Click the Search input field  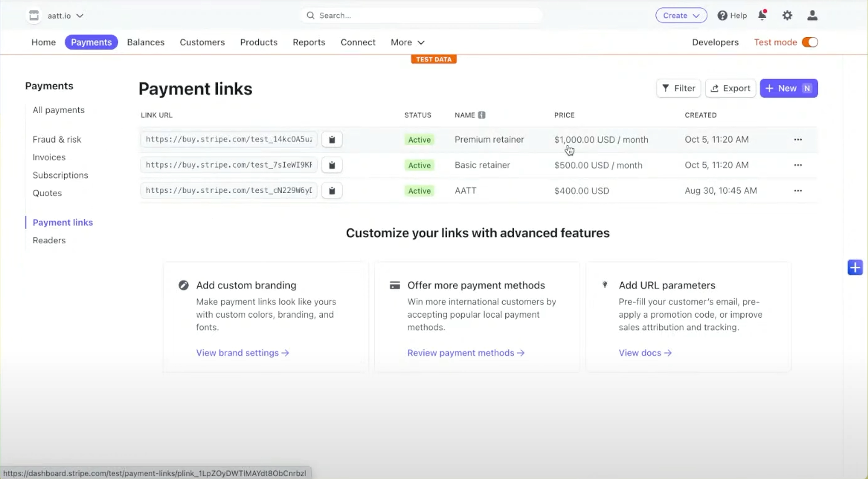pos(421,15)
